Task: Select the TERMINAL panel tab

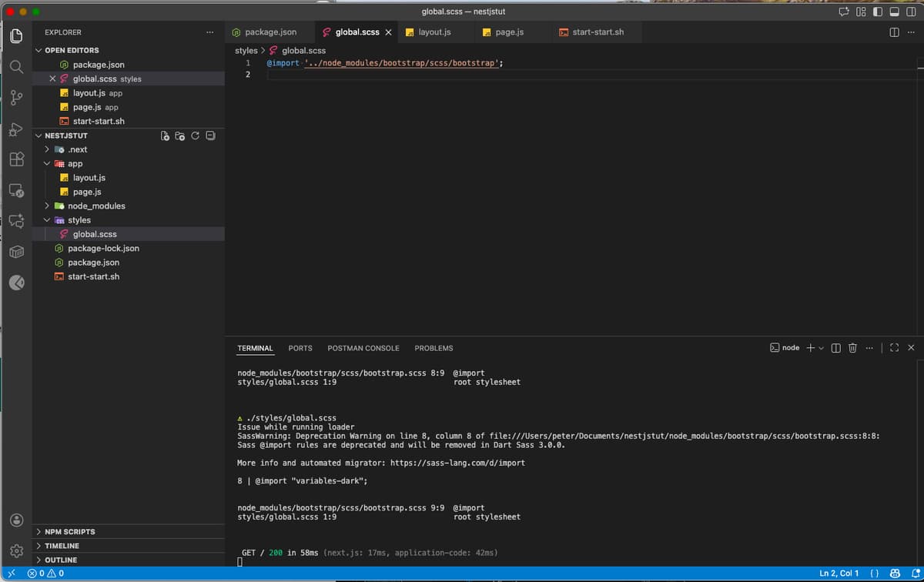Action: coord(255,348)
